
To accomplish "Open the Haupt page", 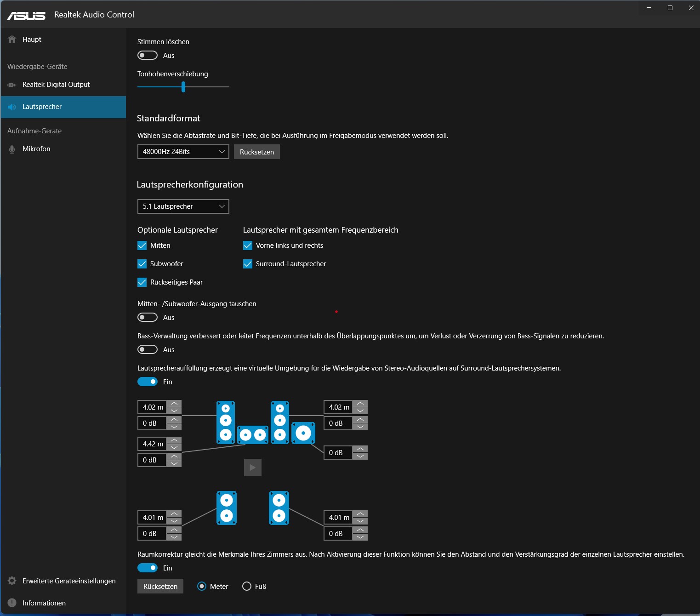I will 63,40.
